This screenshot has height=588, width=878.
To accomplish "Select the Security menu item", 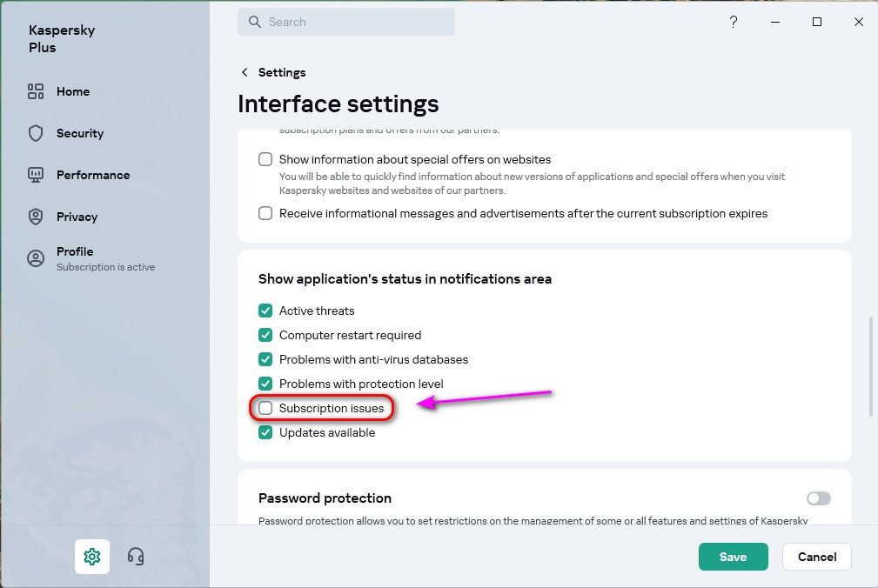I will click(80, 133).
